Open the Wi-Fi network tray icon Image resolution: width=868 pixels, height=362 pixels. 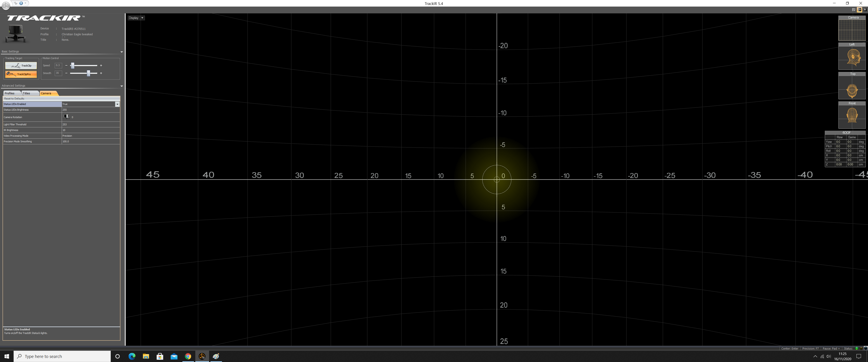[823, 356]
